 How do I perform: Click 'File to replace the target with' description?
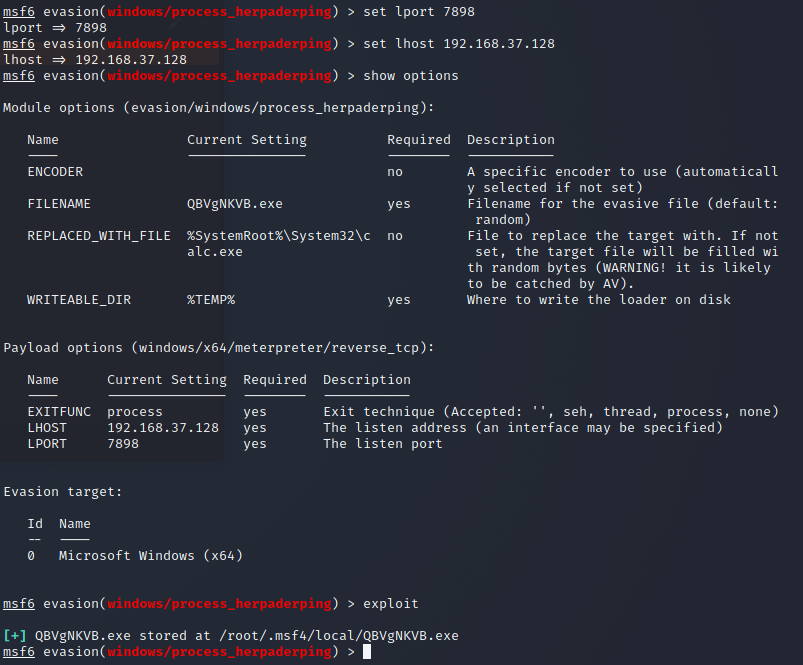[x=623, y=260]
